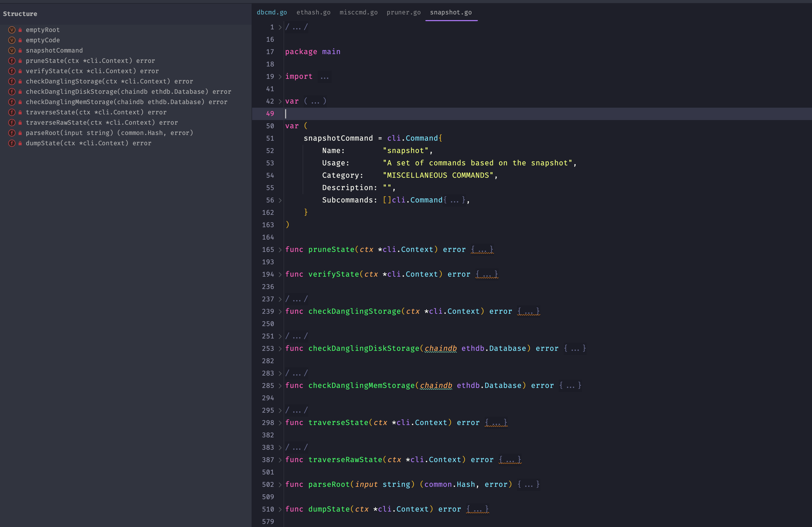Click the function icon beside checkDanglingDiskStorage

click(x=12, y=92)
